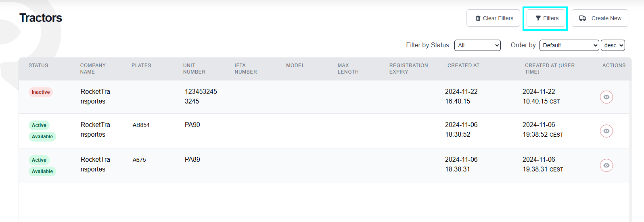
Task: Click the ACTIONS column header
Action: pos(614,66)
